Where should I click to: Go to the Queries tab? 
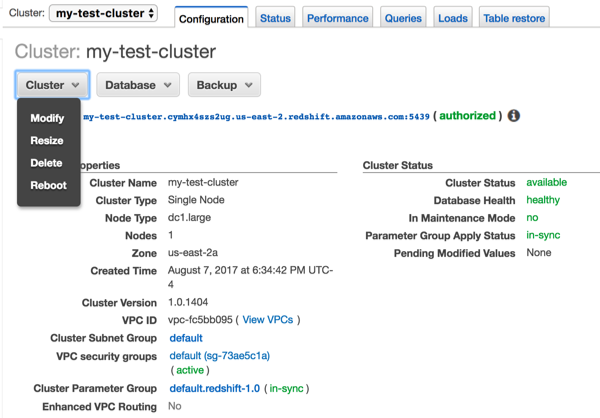[403, 18]
